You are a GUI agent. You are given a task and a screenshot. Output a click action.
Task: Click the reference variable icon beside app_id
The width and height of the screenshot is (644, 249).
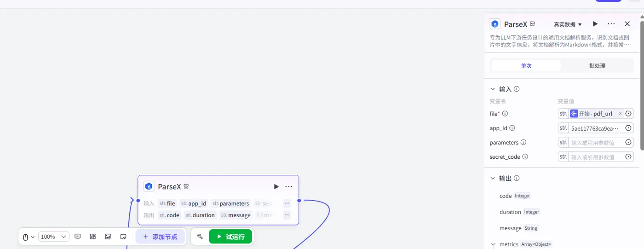tap(628, 128)
